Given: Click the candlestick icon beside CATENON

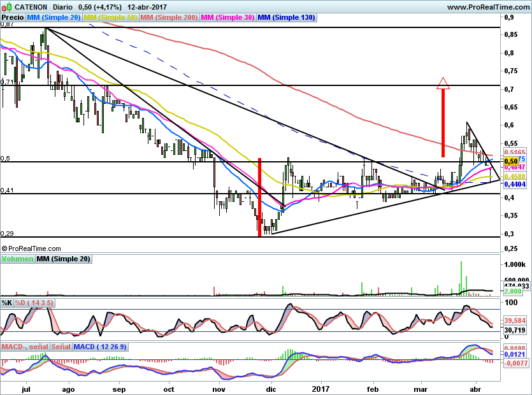Looking at the screenshot, I should [6, 6].
